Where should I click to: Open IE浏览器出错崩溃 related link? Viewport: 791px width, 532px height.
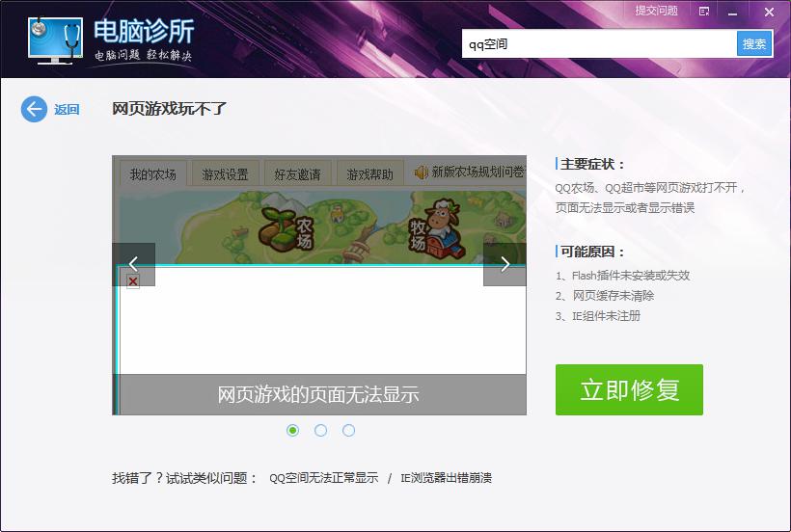coord(446,478)
